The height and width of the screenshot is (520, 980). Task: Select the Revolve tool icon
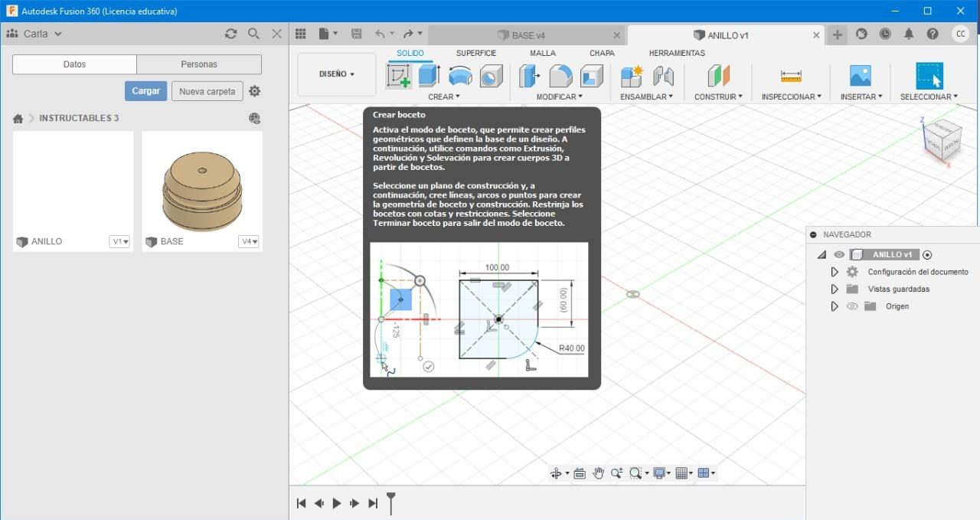click(460, 76)
